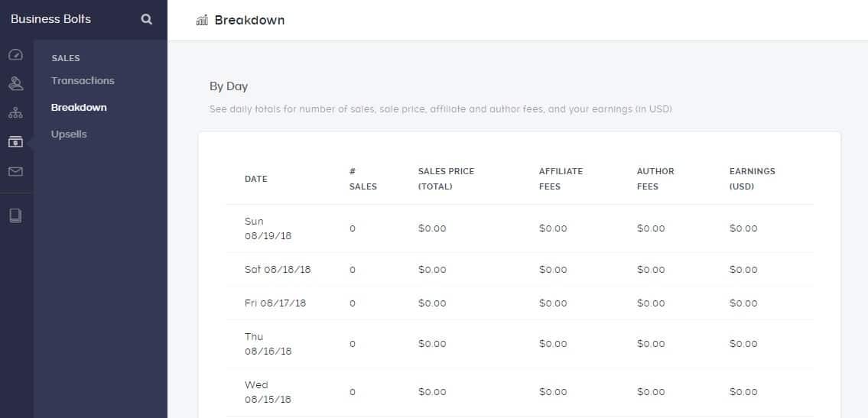
Task: Open Upsells in the Sales menu
Action: tap(69, 134)
